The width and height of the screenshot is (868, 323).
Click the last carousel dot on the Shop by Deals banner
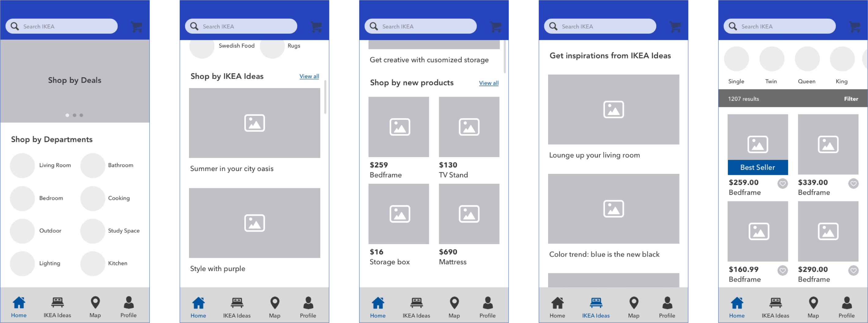(81, 115)
